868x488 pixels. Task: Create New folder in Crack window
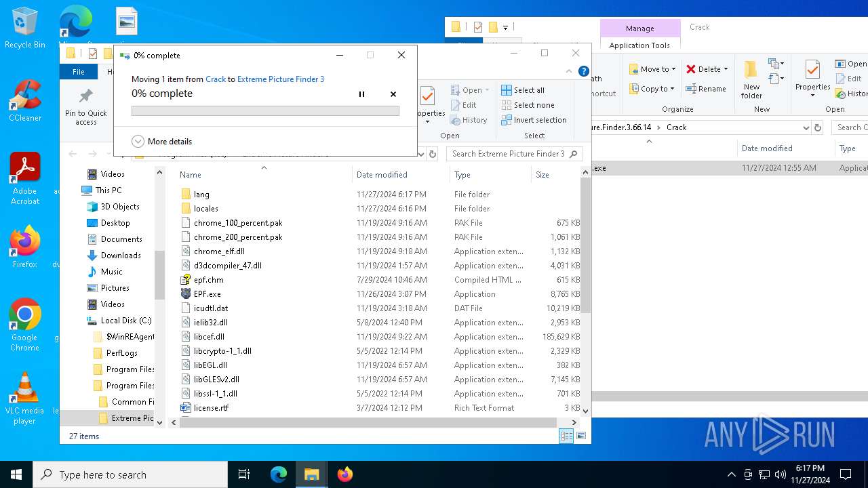click(x=751, y=81)
